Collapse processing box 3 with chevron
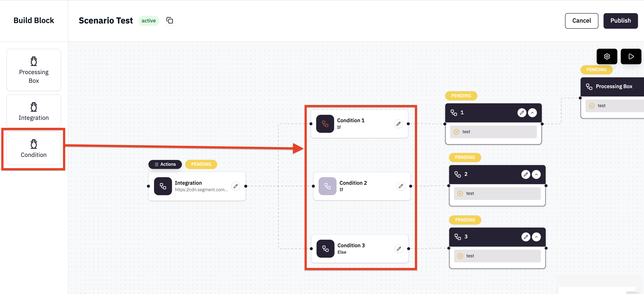 [x=536, y=237]
